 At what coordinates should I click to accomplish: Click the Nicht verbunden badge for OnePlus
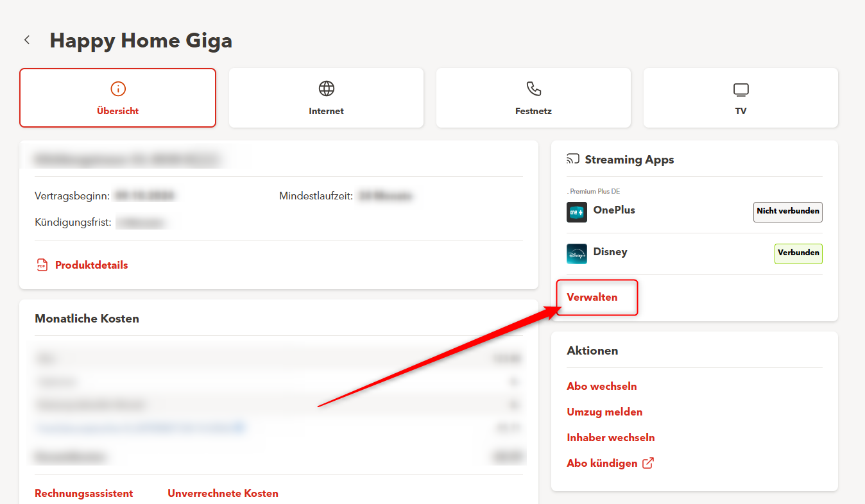pyautogui.click(x=787, y=212)
